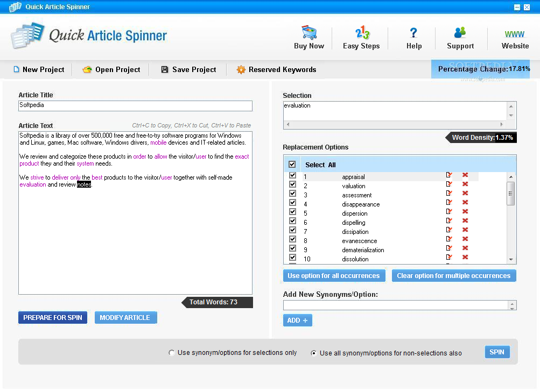
Task: Open Reserved Keywords
Action: (x=276, y=69)
